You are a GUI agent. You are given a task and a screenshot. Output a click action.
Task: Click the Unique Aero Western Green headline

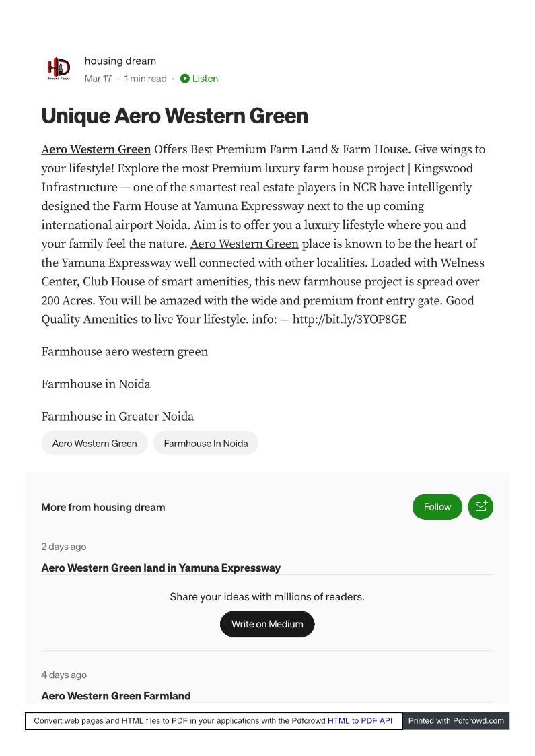coord(175,116)
